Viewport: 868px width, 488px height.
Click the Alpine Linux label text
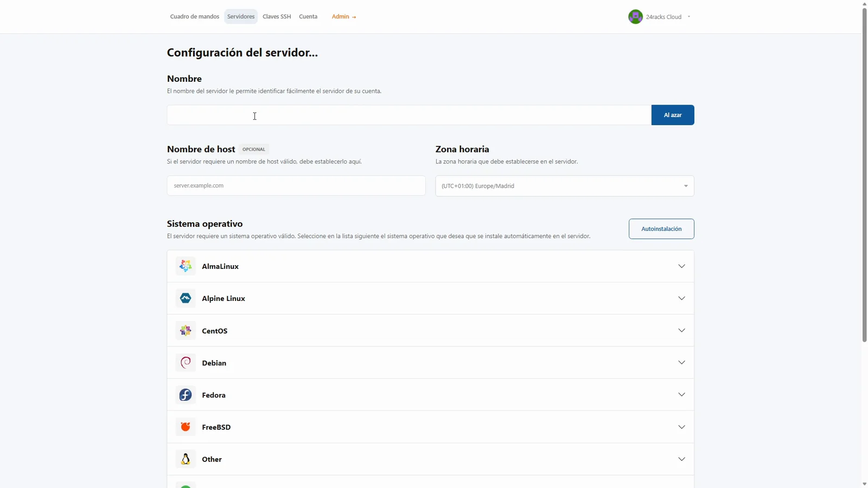pyautogui.click(x=224, y=298)
